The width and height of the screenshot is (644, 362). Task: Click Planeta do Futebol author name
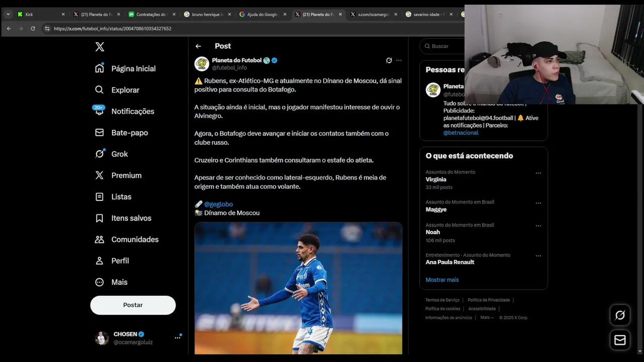(x=237, y=60)
